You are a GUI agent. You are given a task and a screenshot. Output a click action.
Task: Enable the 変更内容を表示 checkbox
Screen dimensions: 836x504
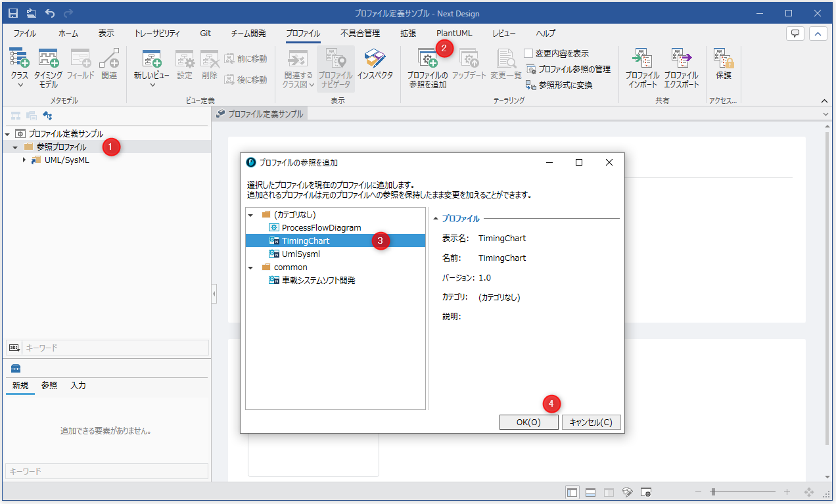tap(528, 53)
